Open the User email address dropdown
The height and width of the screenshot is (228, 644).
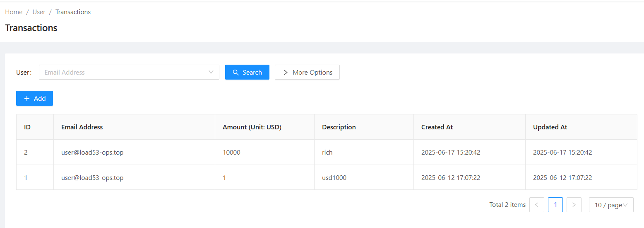click(x=129, y=72)
